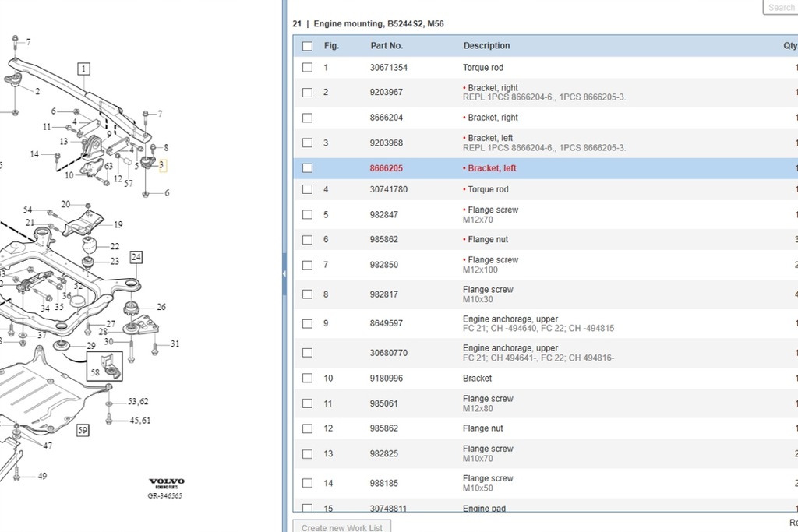Click diagram callout number 22
The width and height of the screenshot is (798, 532).
(115, 246)
